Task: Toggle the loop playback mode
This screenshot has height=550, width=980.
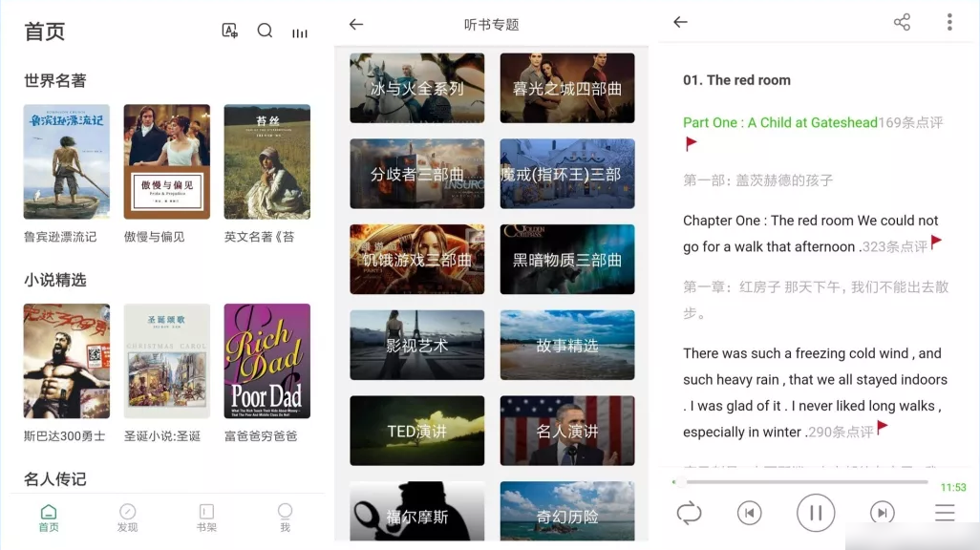Action: point(689,513)
